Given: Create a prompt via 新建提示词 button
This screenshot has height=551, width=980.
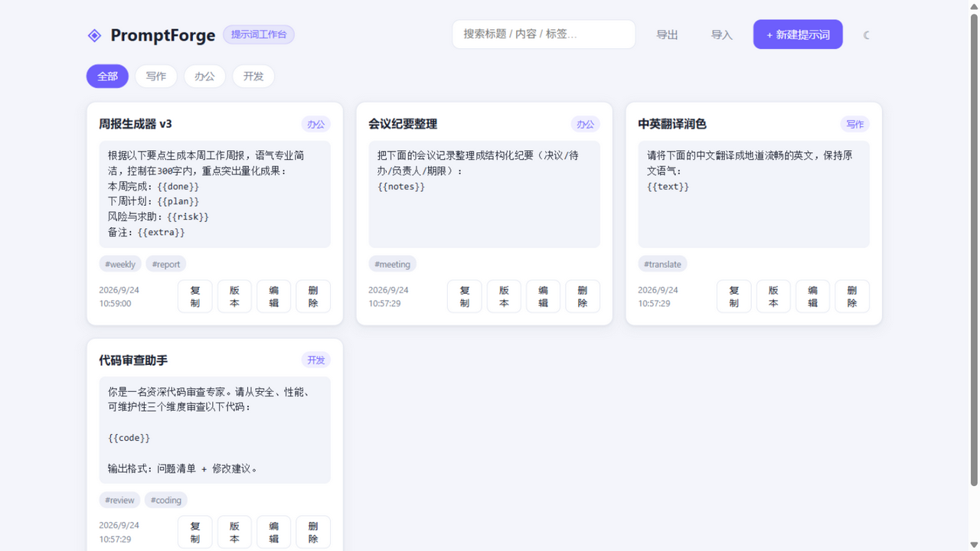Looking at the screenshot, I should point(798,34).
